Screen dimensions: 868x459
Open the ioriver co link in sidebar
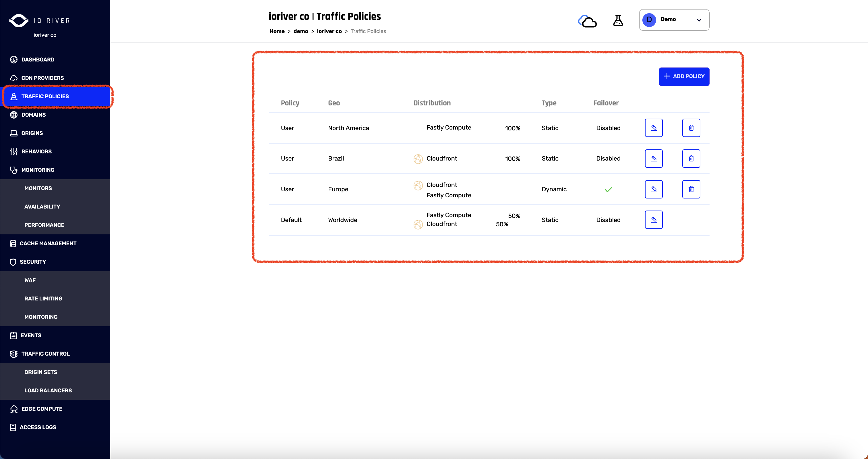(45, 35)
